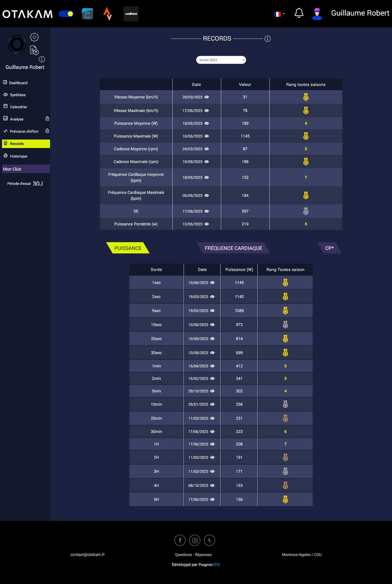The width and height of the screenshot is (392, 584).
Task: Click the gold medal in 5H row
Action: pos(285,499)
